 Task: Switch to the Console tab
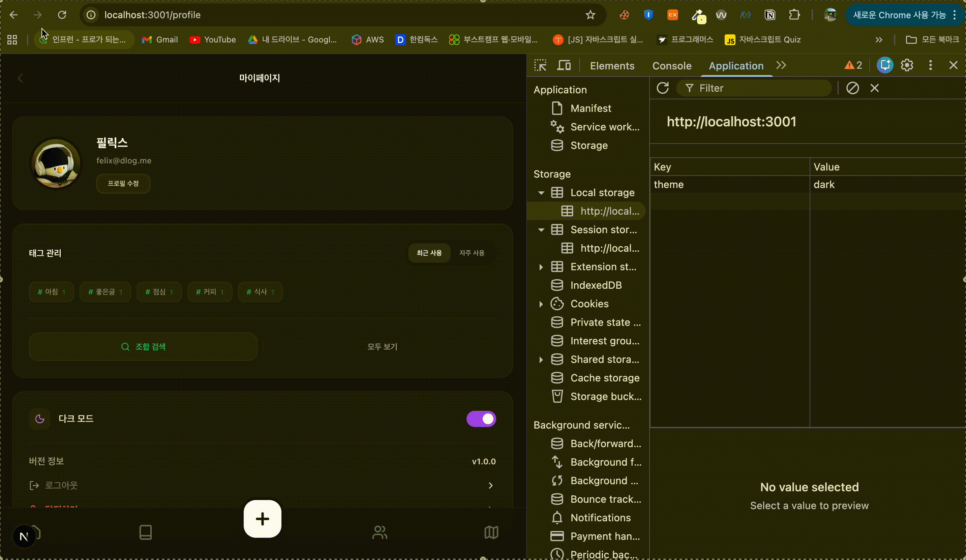(x=672, y=66)
